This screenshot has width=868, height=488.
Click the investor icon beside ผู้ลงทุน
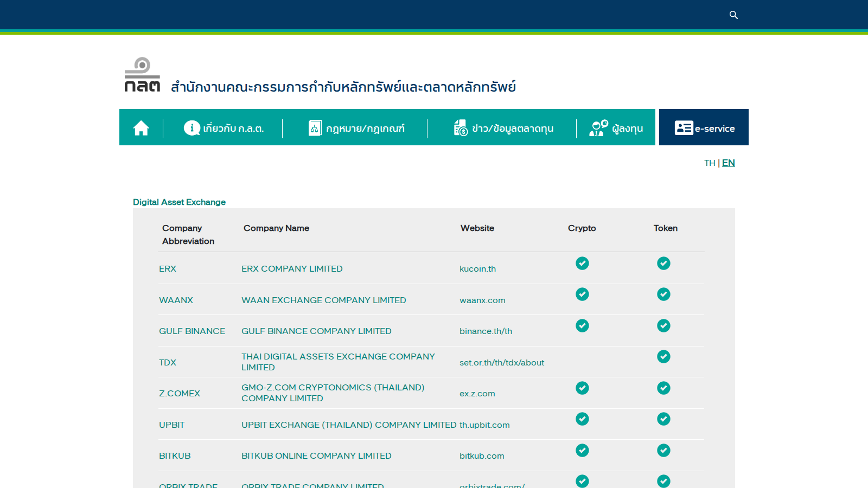599,128
